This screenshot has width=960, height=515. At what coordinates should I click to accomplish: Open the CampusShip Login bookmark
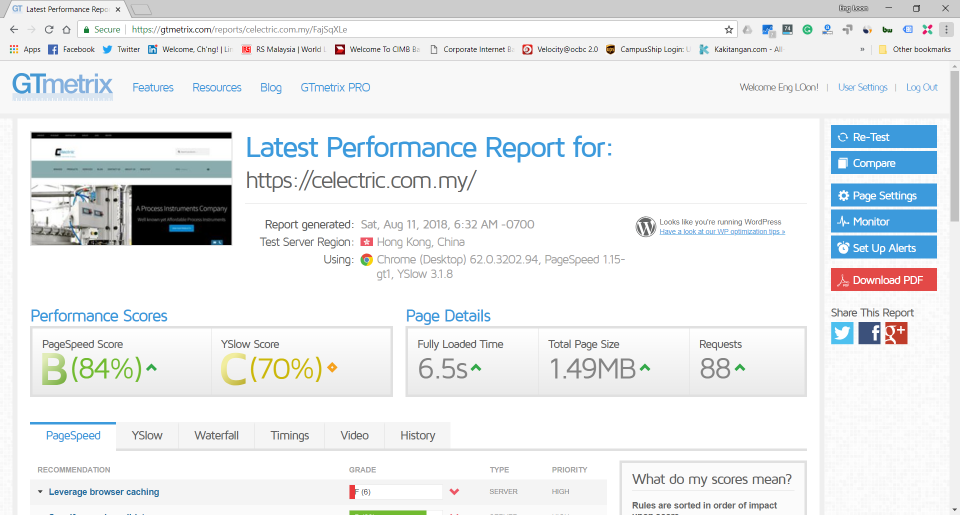tap(648, 50)
